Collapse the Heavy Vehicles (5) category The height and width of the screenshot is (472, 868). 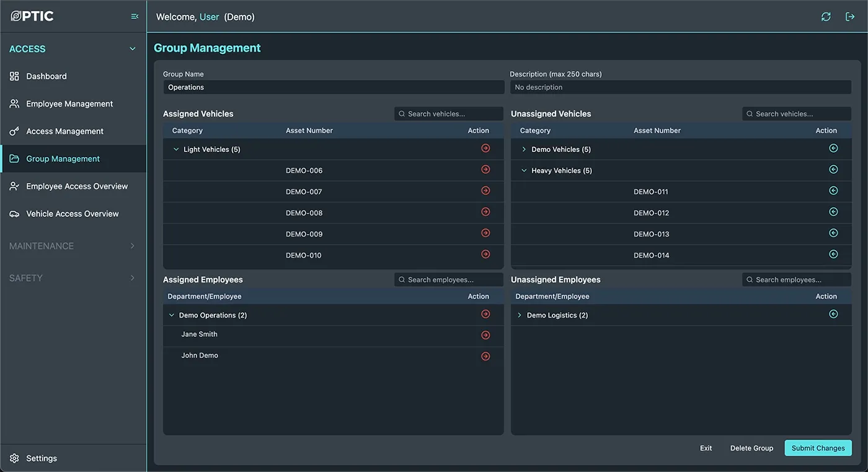524,170
